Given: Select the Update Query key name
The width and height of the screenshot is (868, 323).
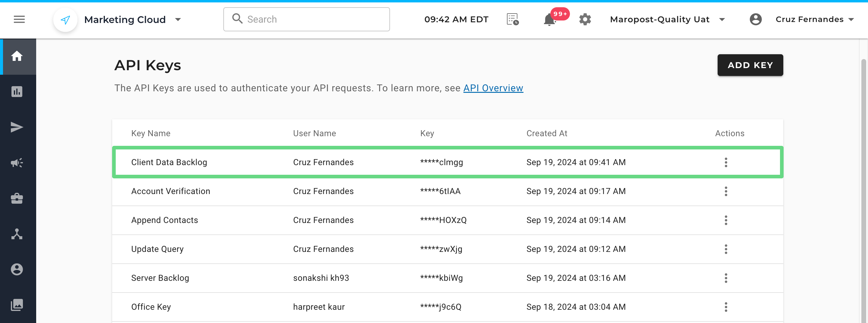Looking at the screenshot, I should pos(157,249).
